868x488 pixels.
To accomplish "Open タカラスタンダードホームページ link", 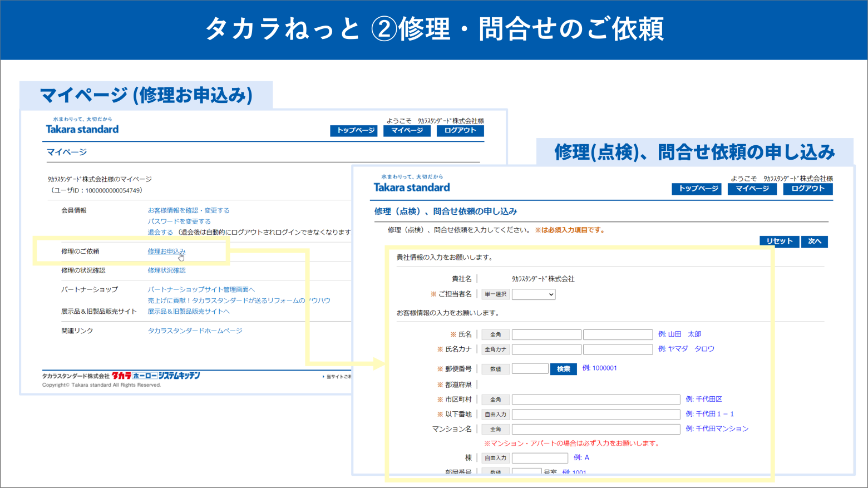I will (x=195, y=331).
